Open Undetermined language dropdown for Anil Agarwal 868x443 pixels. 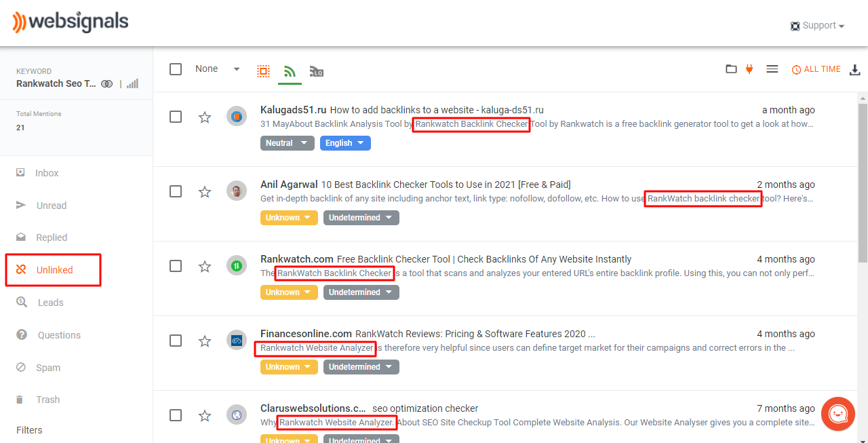[x=361, y=218]
